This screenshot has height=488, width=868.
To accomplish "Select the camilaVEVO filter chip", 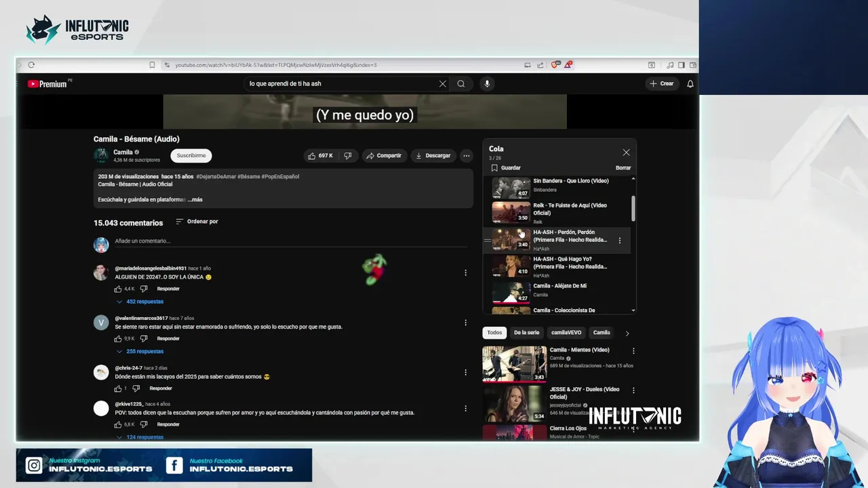I will [566, 333].
